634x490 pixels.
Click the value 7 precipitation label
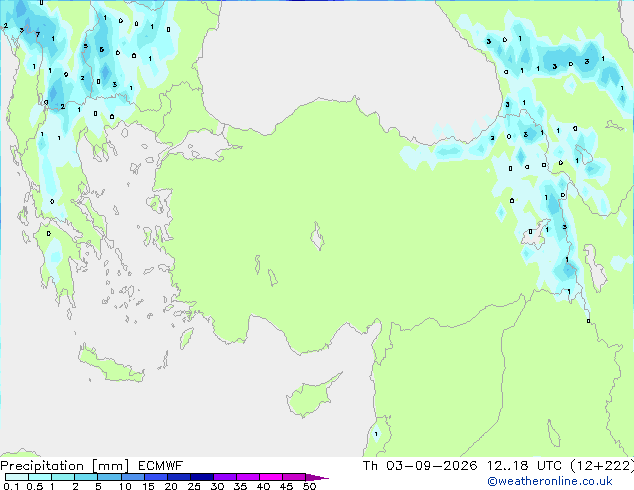pyautogui.click(x=38, y=35)
